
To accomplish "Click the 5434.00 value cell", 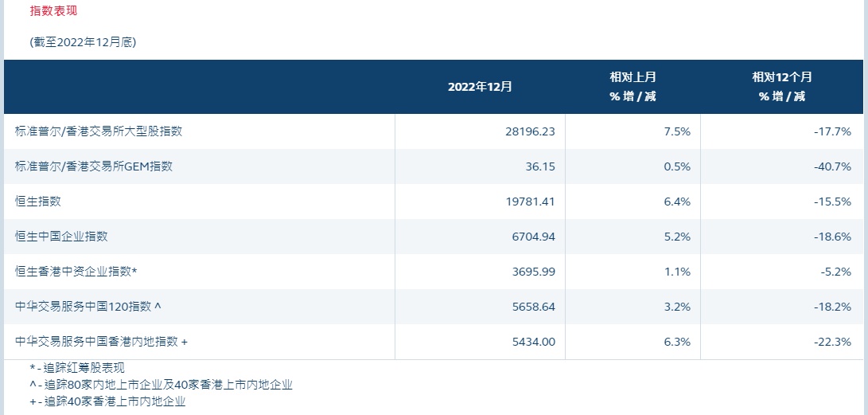I will (532, 342).
